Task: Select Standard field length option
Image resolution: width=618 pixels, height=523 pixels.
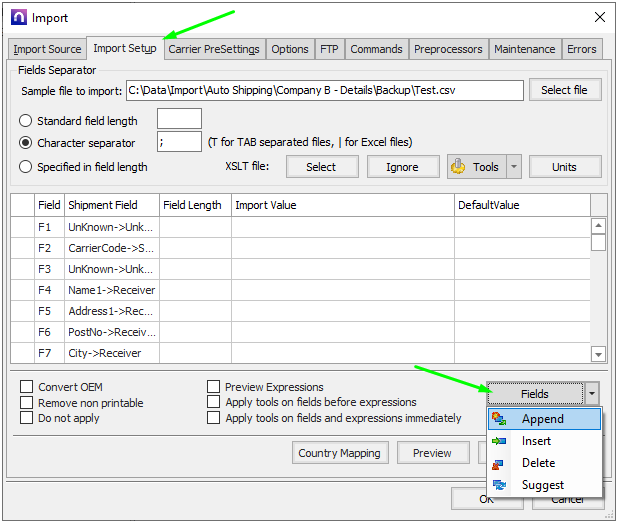Action: click(x=26, y=121)
